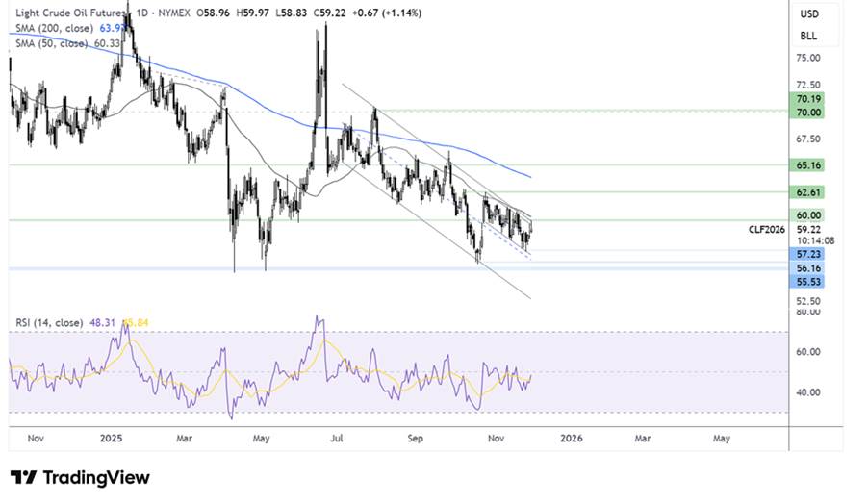
Task: Select the SMA (200, close) indicator label
Action: 54,28
